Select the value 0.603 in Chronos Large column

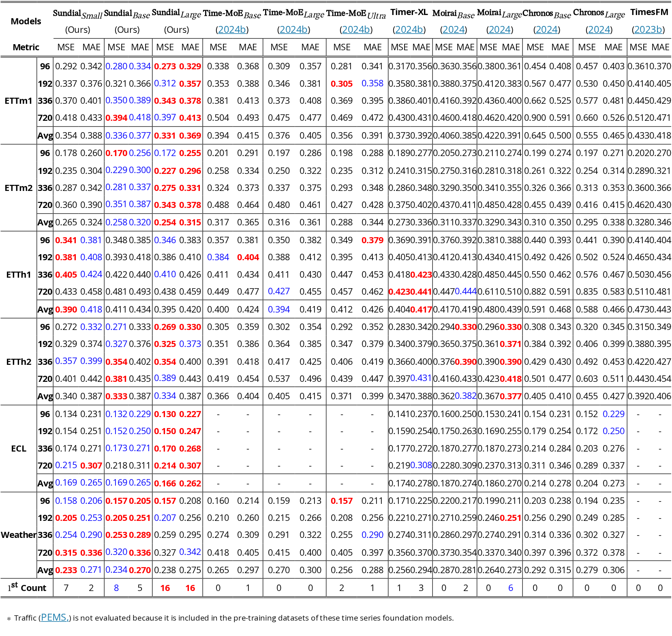coord(587,379)
